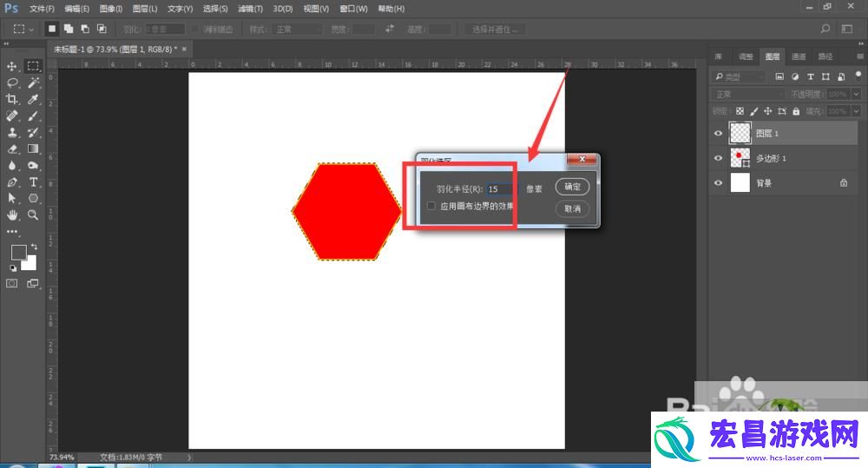Select the Pen tool
868x468 pixels.
coord(11,182)
